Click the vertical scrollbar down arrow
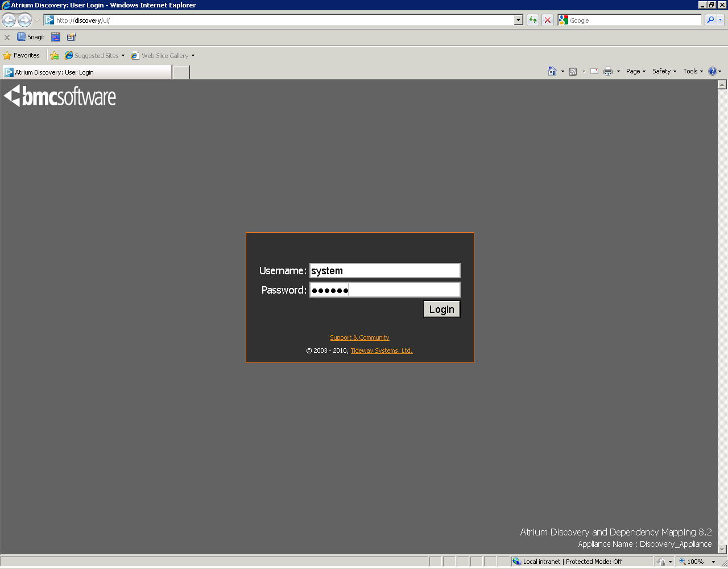 coord(722,550)
